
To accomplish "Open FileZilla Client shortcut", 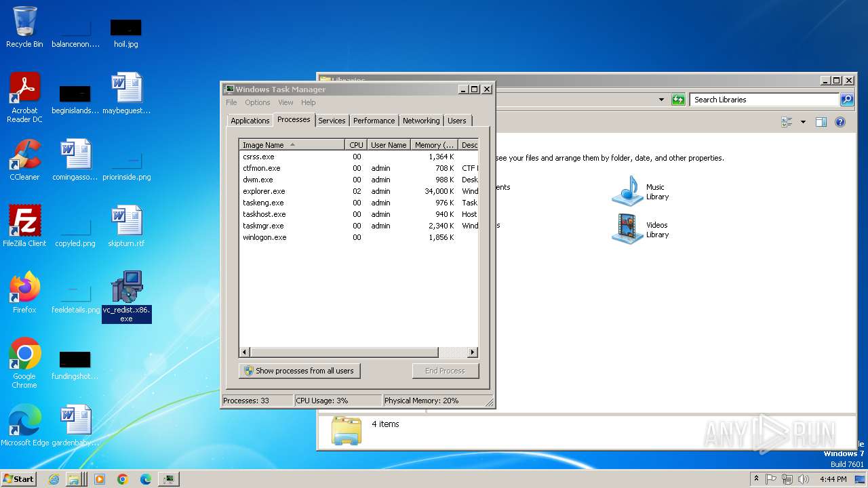I will pyautogui.click(x=24, y=226).
